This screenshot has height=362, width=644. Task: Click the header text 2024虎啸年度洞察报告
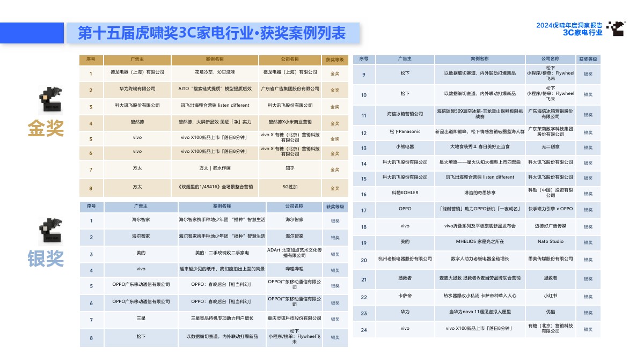[569, 25]
